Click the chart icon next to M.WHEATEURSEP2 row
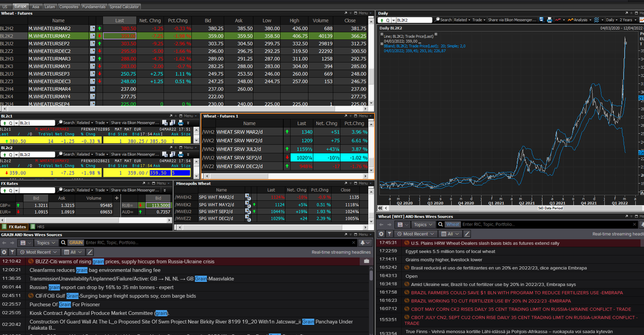The height and width of the screenshot is (335, 644). click(93, 44)
